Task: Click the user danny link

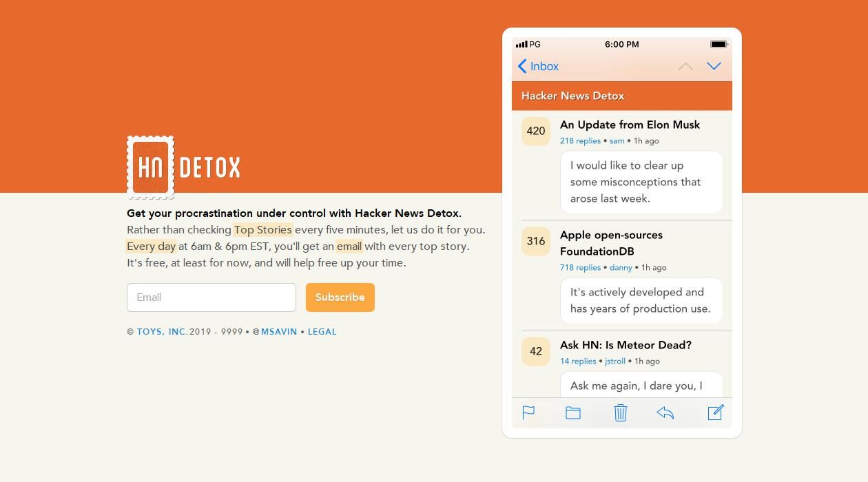Action: point(621,267)
